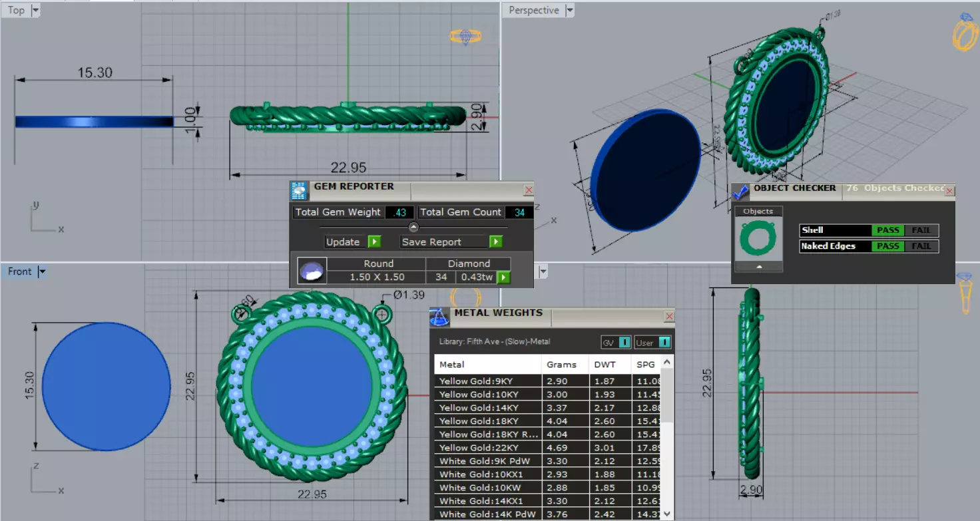Open the Perspective viewport dropdown arrow
The width and height of the screenshot is (980, 521).
pyautogui.click(x=569, y=10)
